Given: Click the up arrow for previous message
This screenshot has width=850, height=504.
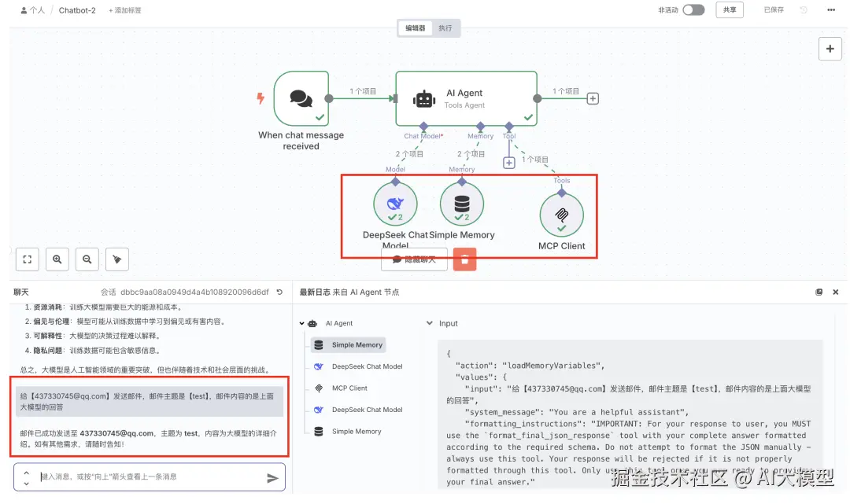Looking at the screenshot, I should coord(26,473).
